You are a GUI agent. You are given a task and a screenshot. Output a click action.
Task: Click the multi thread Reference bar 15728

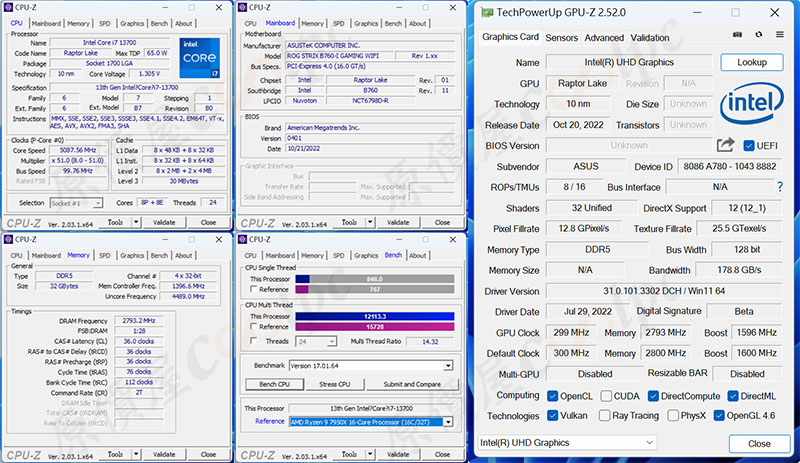click(x=374, y=327)
